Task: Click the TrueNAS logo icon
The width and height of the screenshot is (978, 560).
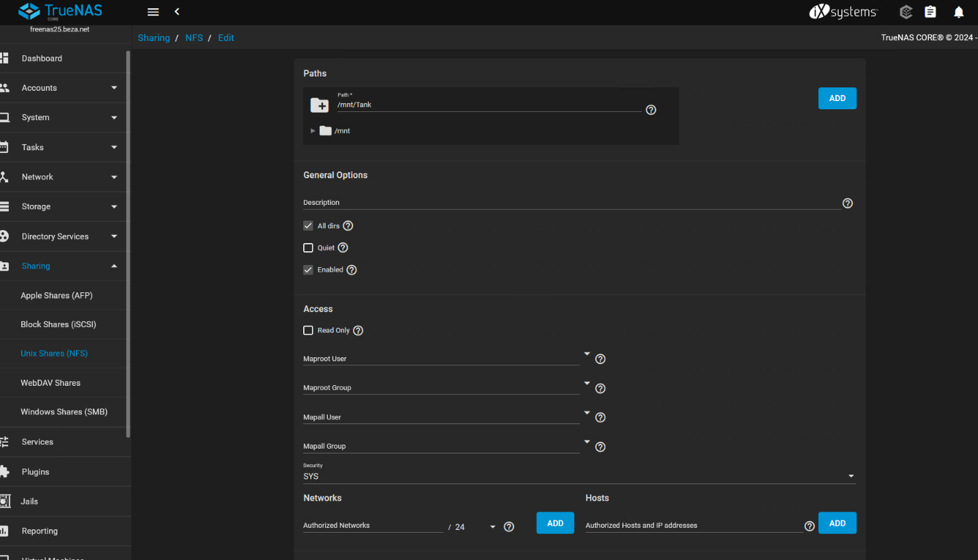Action: 29,11
